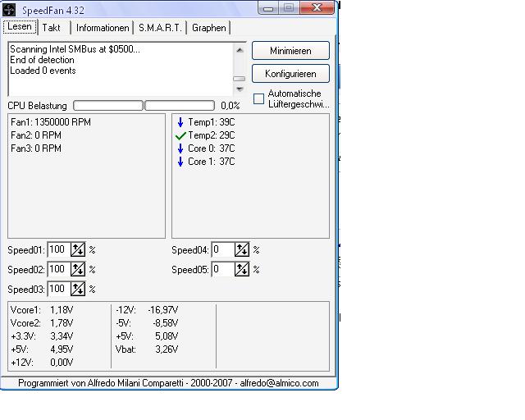Click the alfredo@almico.com status bar text

279,383
